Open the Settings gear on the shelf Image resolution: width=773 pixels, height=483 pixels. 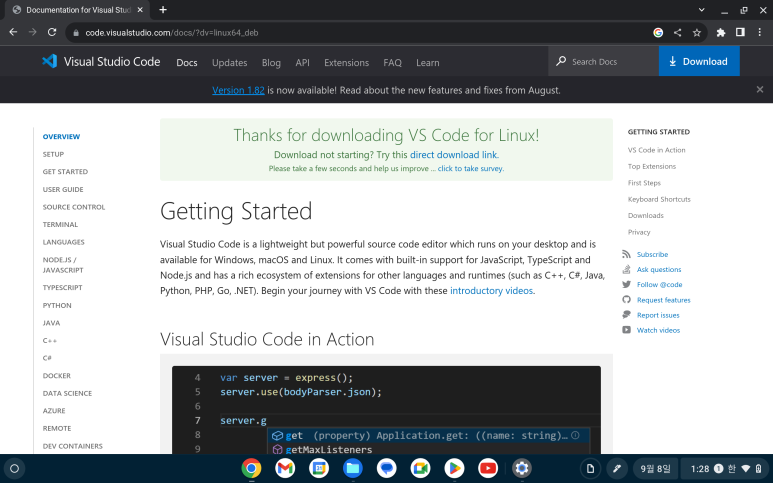coord(522,468)
